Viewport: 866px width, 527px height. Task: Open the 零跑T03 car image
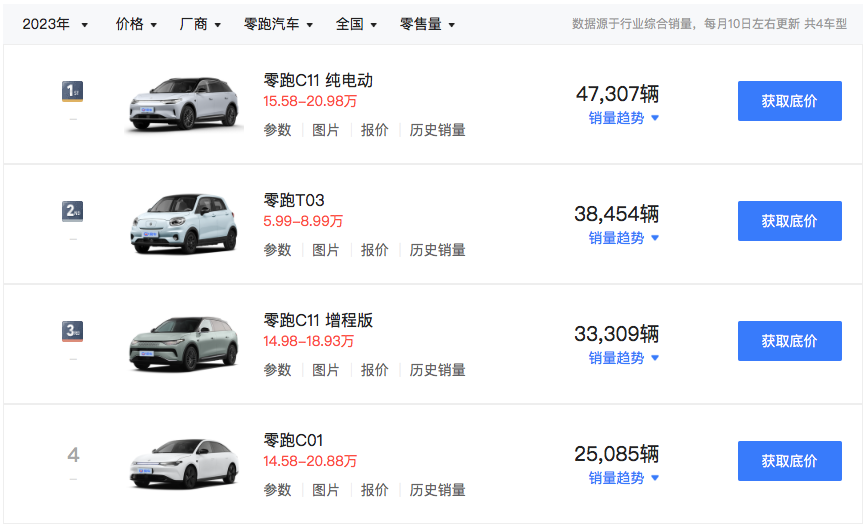click(184, 224)
